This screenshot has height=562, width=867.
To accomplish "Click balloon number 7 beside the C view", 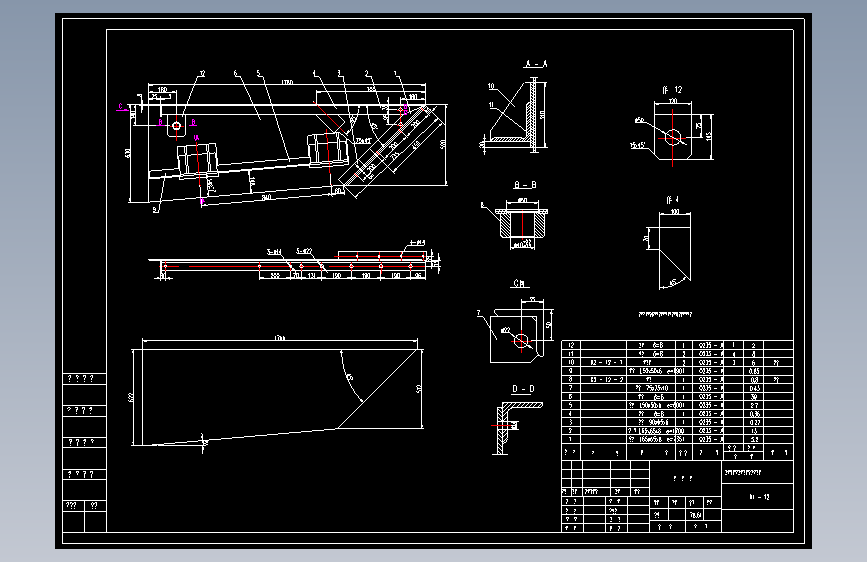I will pyautogui.click(x=479, y=313).
